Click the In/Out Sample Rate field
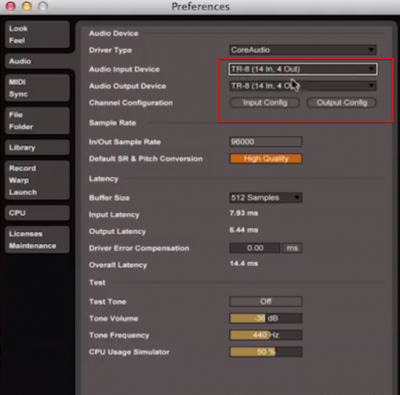Screen dimensions: 400x395 click(266, 142)
